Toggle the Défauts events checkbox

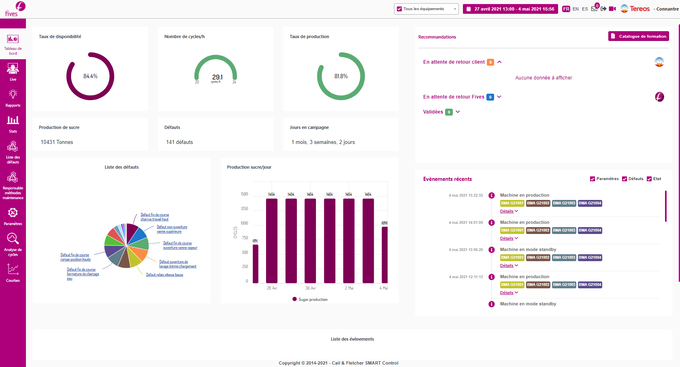624,179
